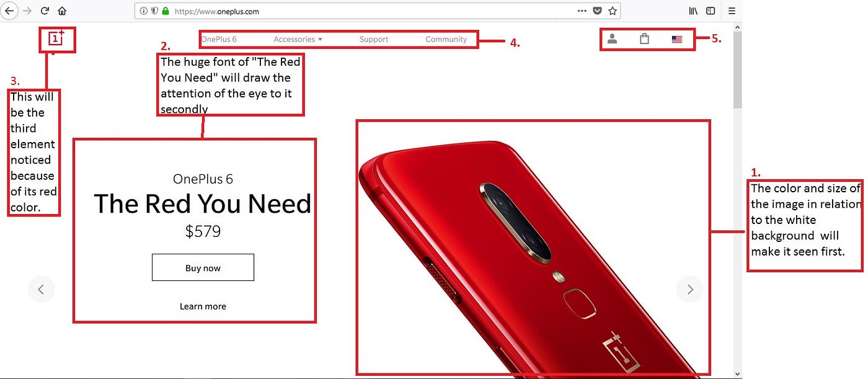Bookmark this page with the star icon
The width and height of the screenshot is (868, 379).
(x=613, y=11)
